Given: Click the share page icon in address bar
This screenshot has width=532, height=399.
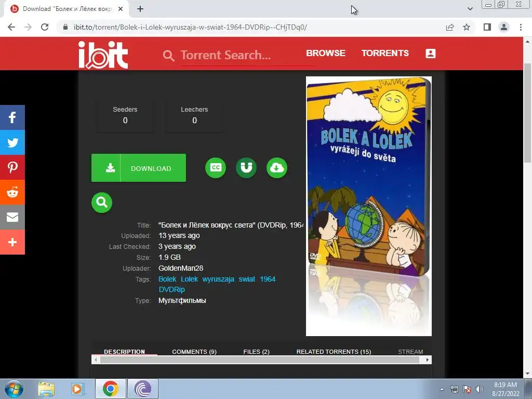Looking at the screenshot, I should [x=450, y=27].
